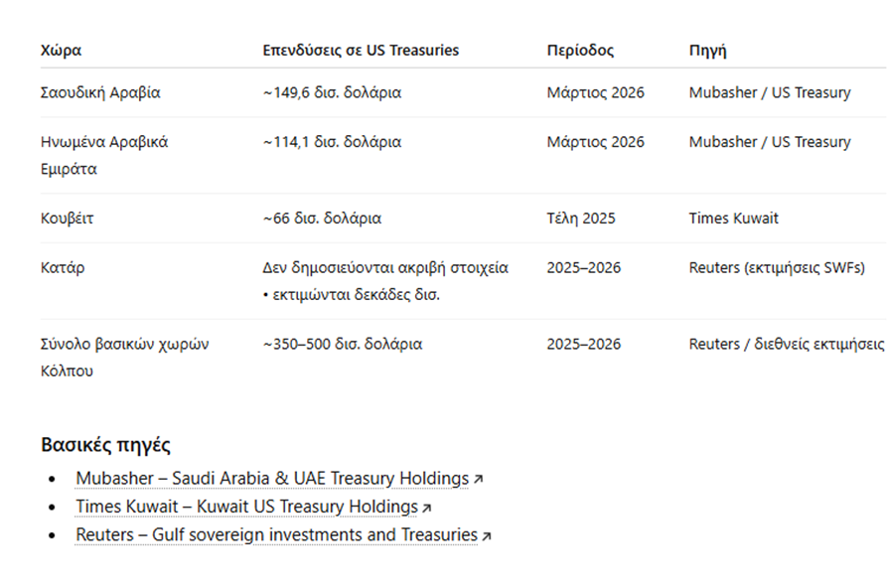
Task: Open Reuters Gulf sovereign investments link
Action: click(277, 535)
